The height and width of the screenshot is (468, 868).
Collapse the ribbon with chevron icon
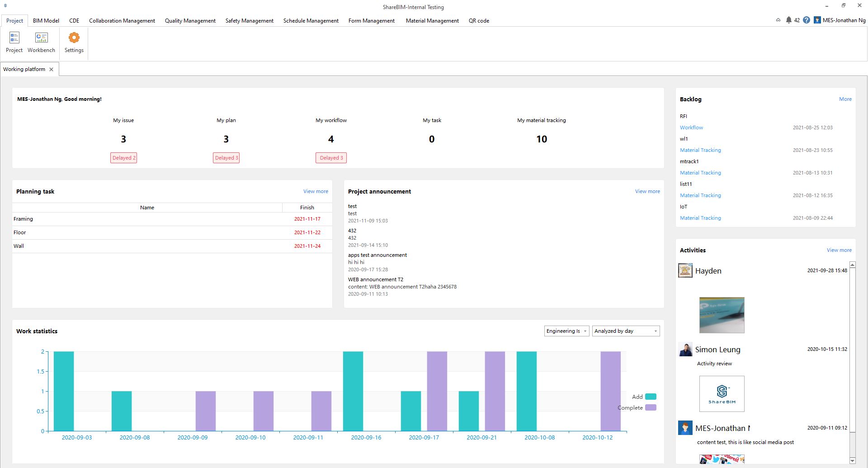(x=778, y=20)
